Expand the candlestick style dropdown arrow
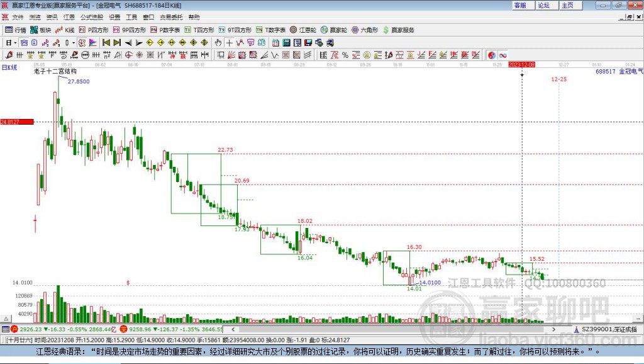 [74, 43]
